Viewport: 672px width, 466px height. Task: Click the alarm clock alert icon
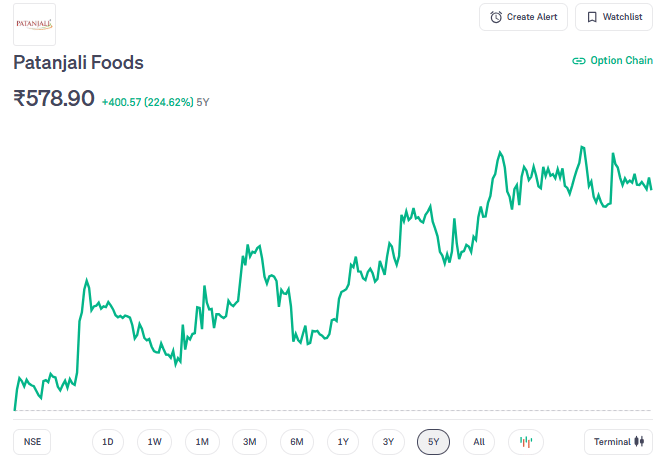[496, 17]
